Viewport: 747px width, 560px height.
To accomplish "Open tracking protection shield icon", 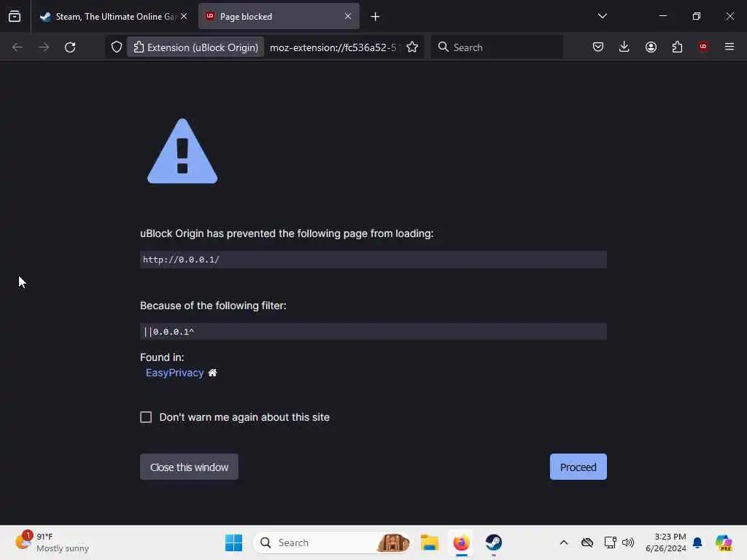I will 117,47.
